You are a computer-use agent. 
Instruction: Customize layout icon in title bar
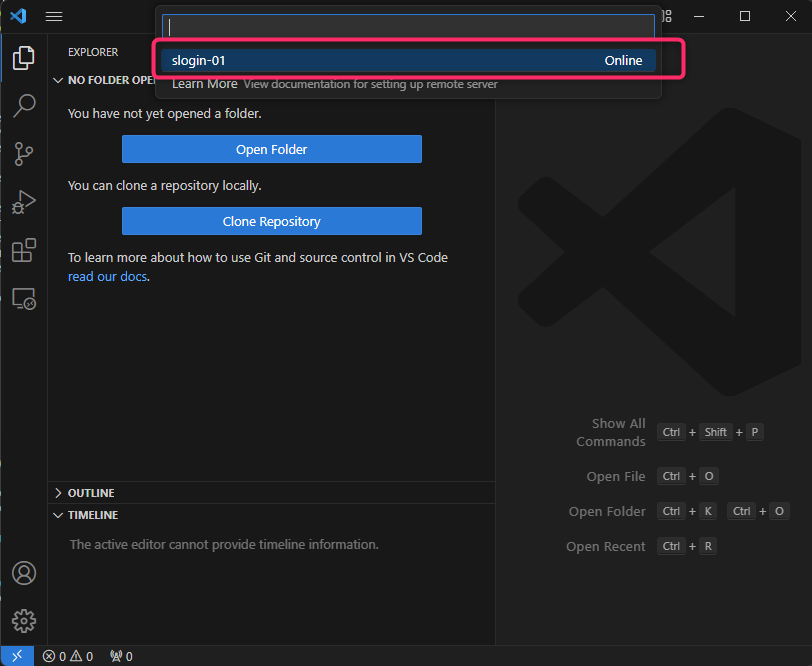point(666,17)
